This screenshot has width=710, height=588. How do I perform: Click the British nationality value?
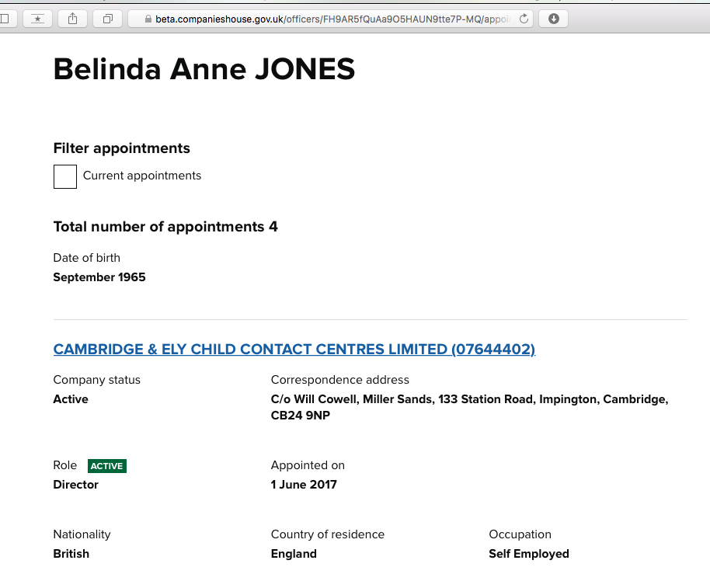coord(71,554)
